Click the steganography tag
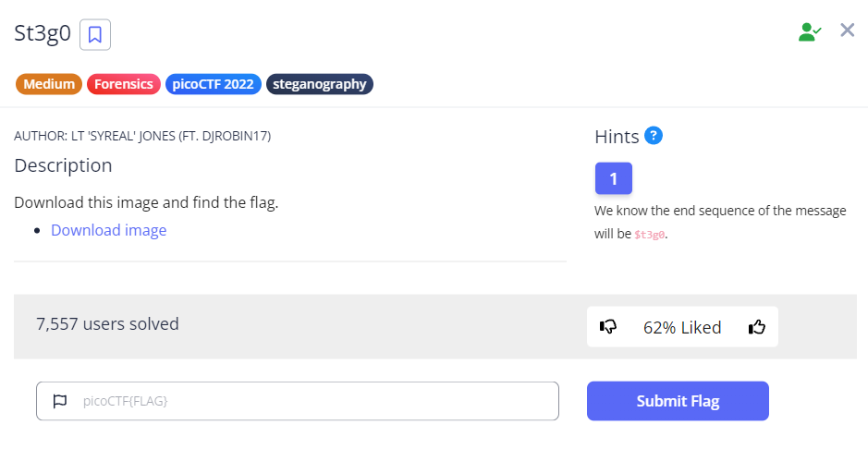 [x=320, y=84]
